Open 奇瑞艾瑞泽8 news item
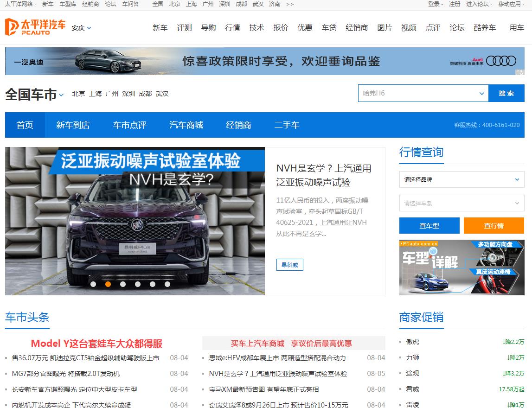The width and height of the screenshot is (532, 414). (x=278, y=405)
